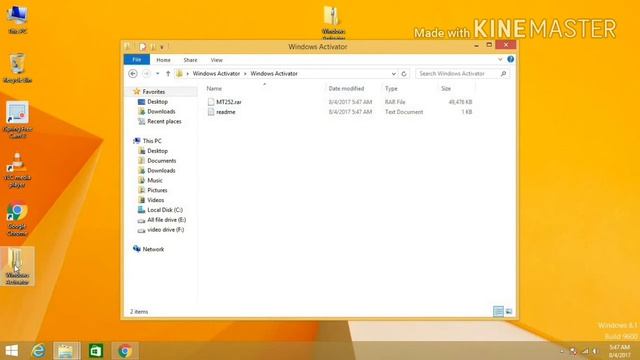Select the Windows Activator archive beside Google Chrome
Screen dimensions: 640x360
pyautogui.click(x=17, y=266)
